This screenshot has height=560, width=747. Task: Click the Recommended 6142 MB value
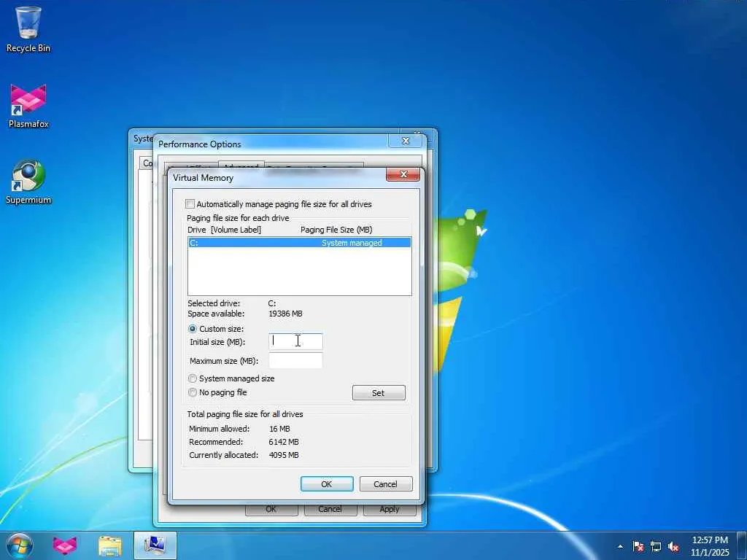(284, 442)
